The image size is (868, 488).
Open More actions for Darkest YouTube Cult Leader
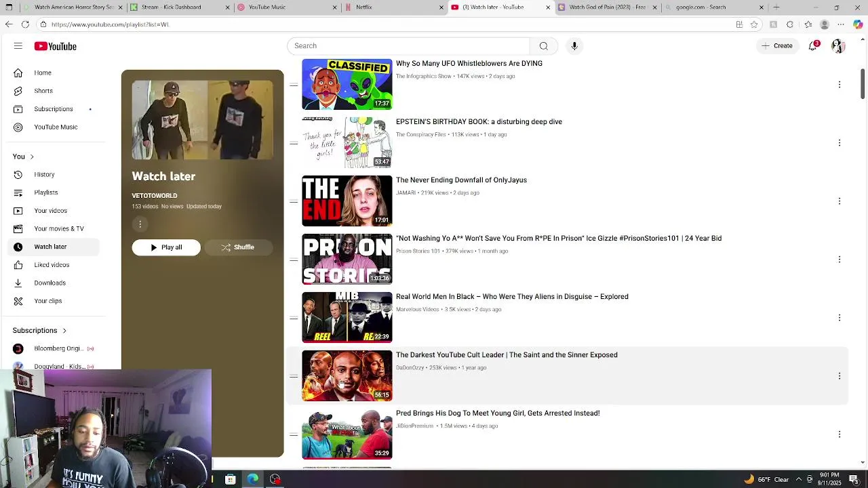(840, 376)
